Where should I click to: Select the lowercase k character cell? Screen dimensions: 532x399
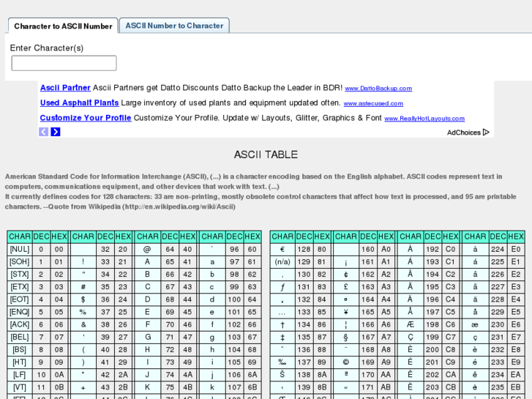click(212, 387)
